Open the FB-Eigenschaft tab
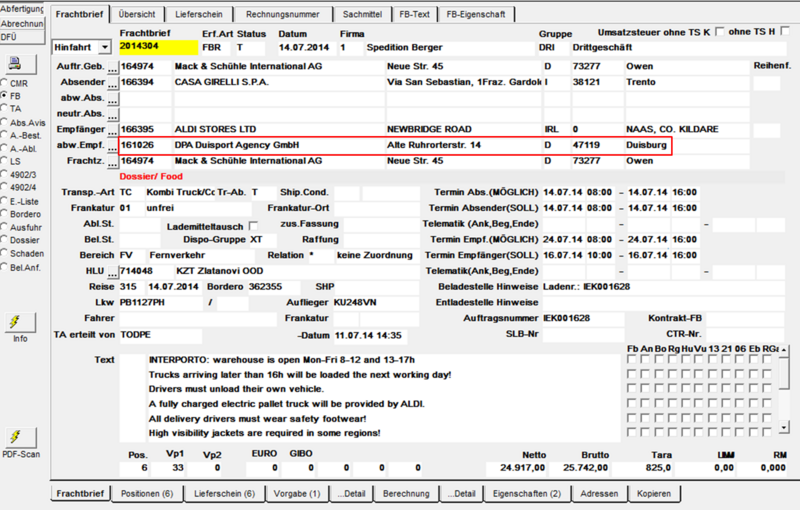The width and height of the screenshot is (800, 510). pos(476,14)
